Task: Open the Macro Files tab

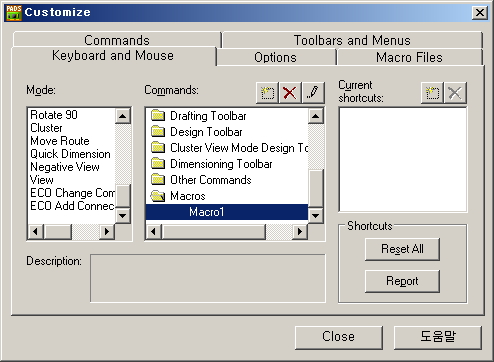Action: pos(409,57)
